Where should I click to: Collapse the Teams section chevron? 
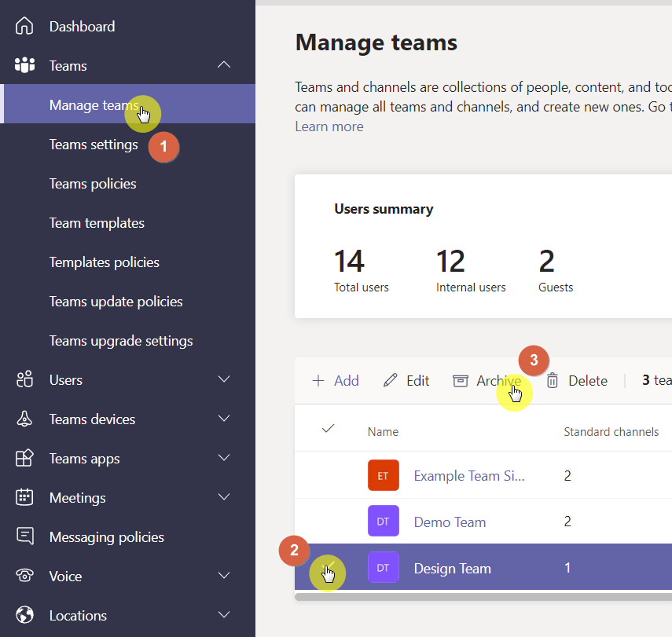click(224, 64)
